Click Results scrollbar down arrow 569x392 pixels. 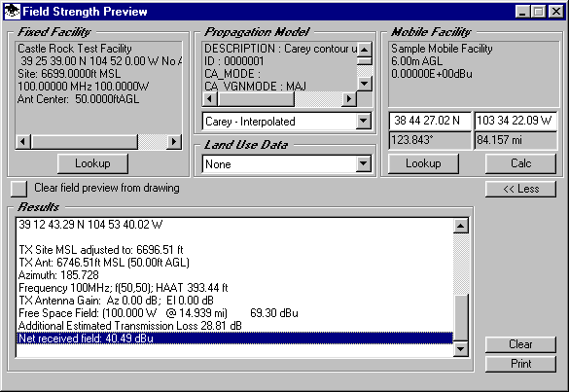pos(460,349)
